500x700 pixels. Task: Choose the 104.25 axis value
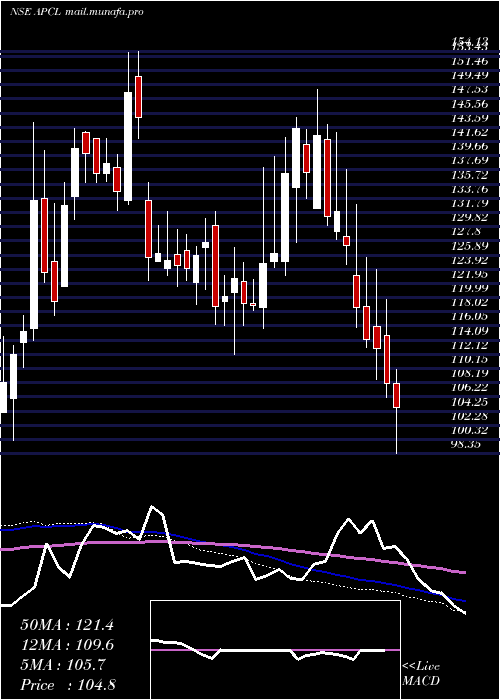point(470,402)
